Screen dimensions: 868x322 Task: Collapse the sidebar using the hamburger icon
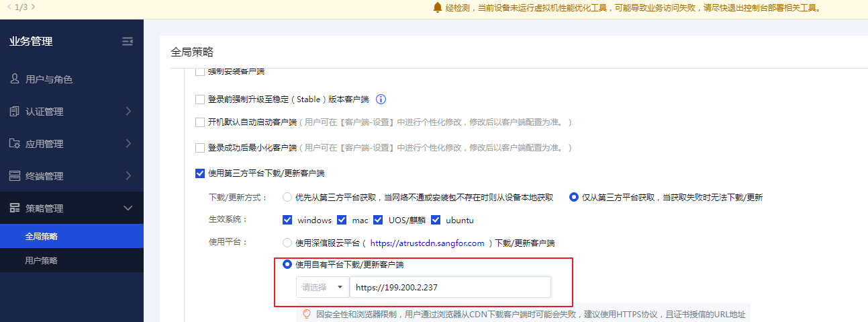(128, 42)
